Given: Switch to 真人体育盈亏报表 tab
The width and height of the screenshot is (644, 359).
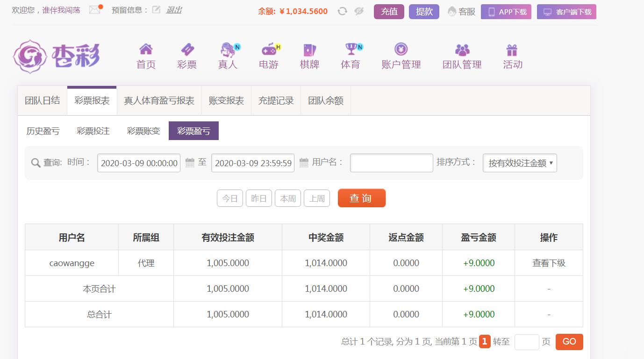Looking at the screenshot, I should click(x=159, y=101).
